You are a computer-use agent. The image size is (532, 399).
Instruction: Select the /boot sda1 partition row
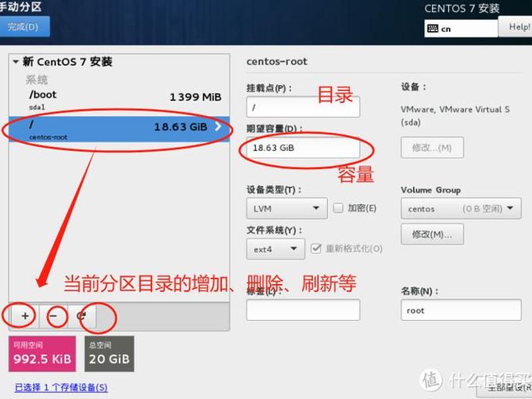(x=119, y=100)
